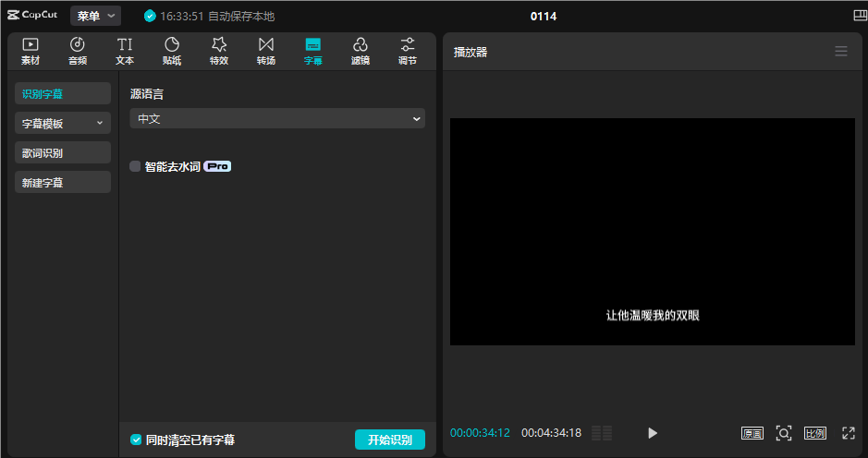Uncheck 同时清空已有字幕 option

point(136,440)
